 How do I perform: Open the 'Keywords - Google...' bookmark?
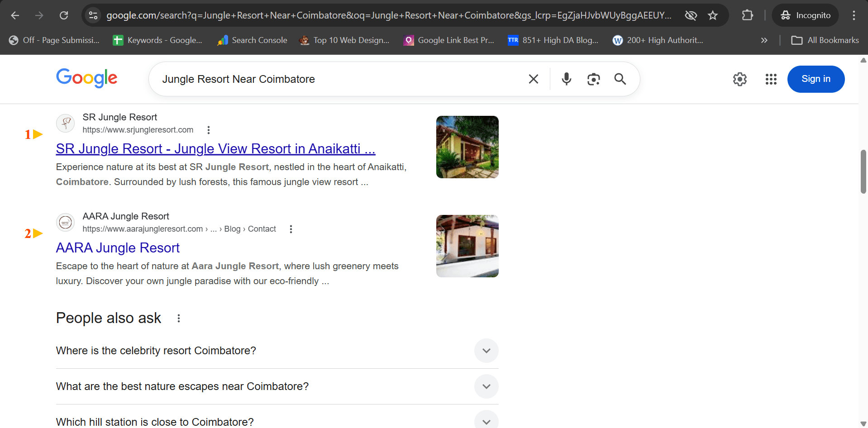157,40
